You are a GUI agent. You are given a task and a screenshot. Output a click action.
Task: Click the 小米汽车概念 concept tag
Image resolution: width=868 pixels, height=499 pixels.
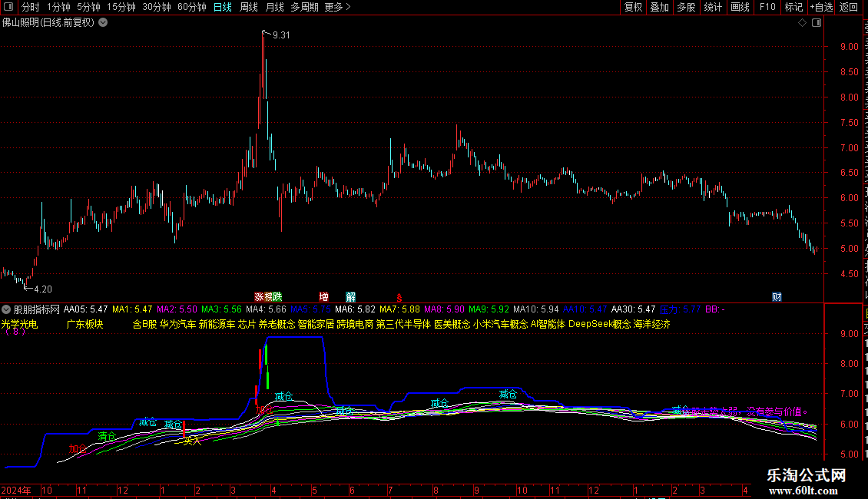pos(500,324)
